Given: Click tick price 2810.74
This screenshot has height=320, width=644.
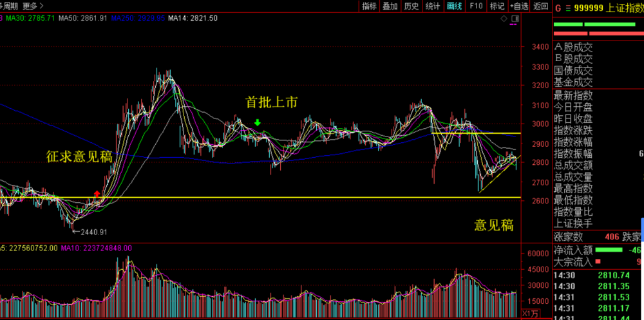Looking at the screenshot, I should [x=614, y=275].
